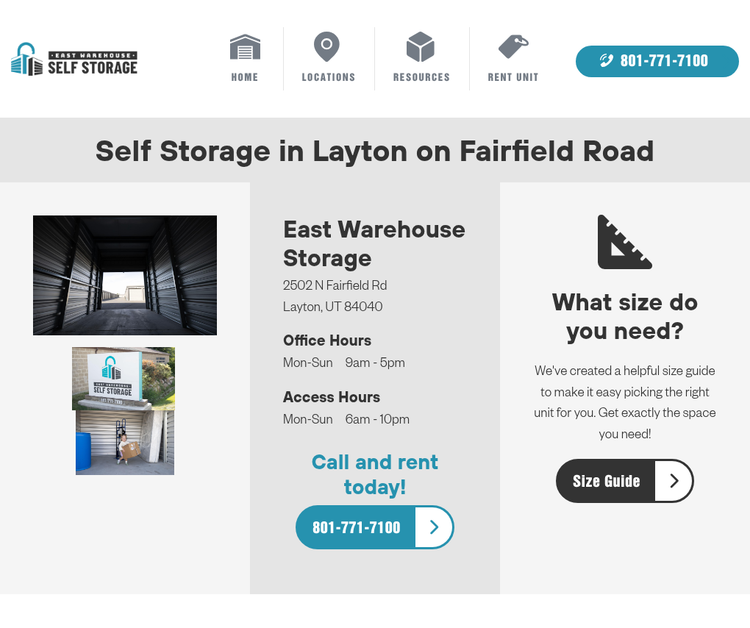Open the Size Guide button

(624, 481)
